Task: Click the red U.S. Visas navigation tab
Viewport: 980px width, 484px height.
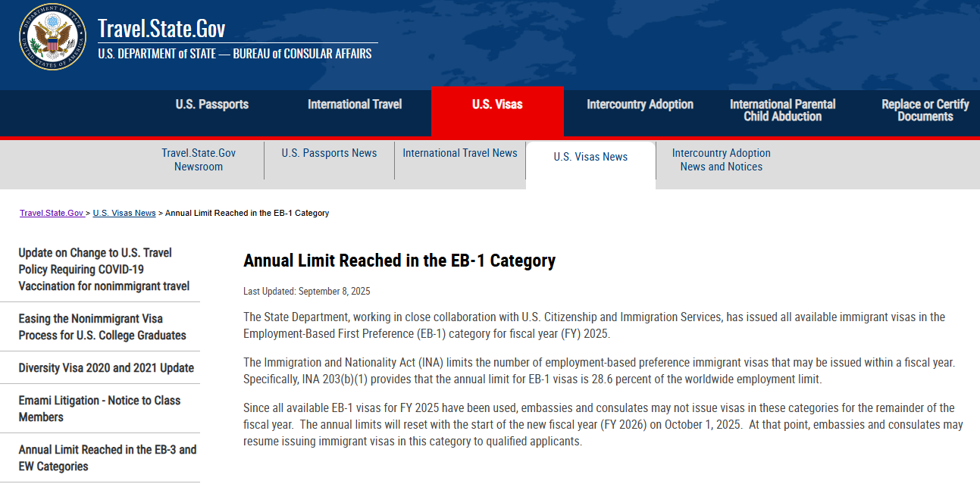Action: click(497, 105)
